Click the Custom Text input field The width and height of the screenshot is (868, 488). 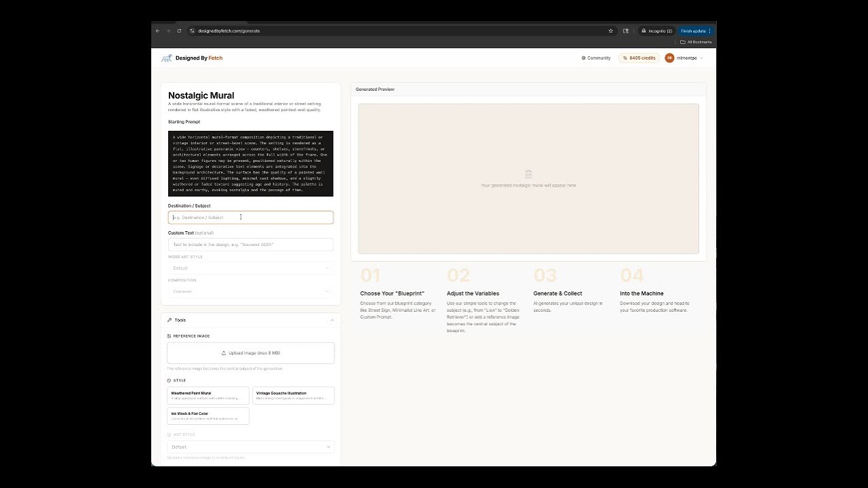[250, 245]
